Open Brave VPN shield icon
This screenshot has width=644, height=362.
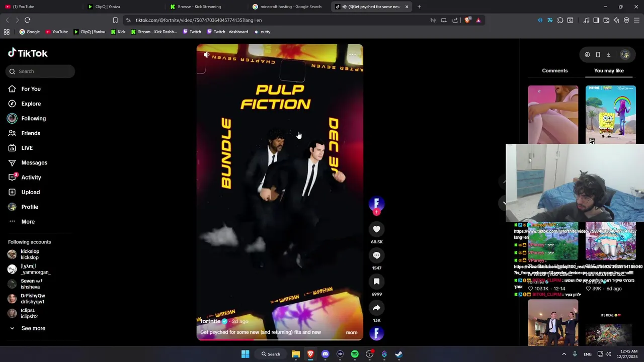pos(626,20)
